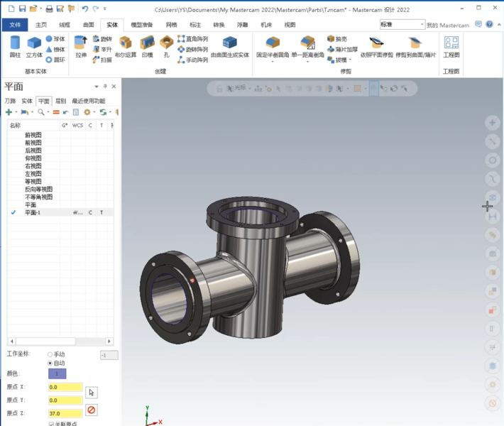Open the help question mark
The image size is (504, 426).
(x=489, y=24)
